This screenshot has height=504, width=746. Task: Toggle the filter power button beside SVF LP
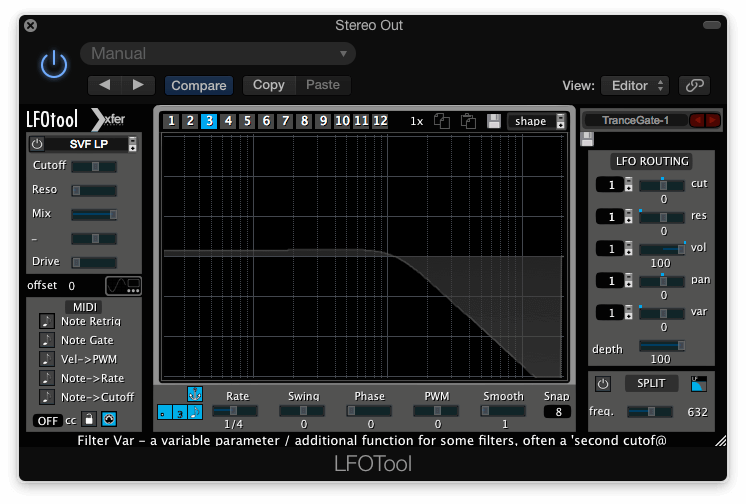(x=37, y=144)
